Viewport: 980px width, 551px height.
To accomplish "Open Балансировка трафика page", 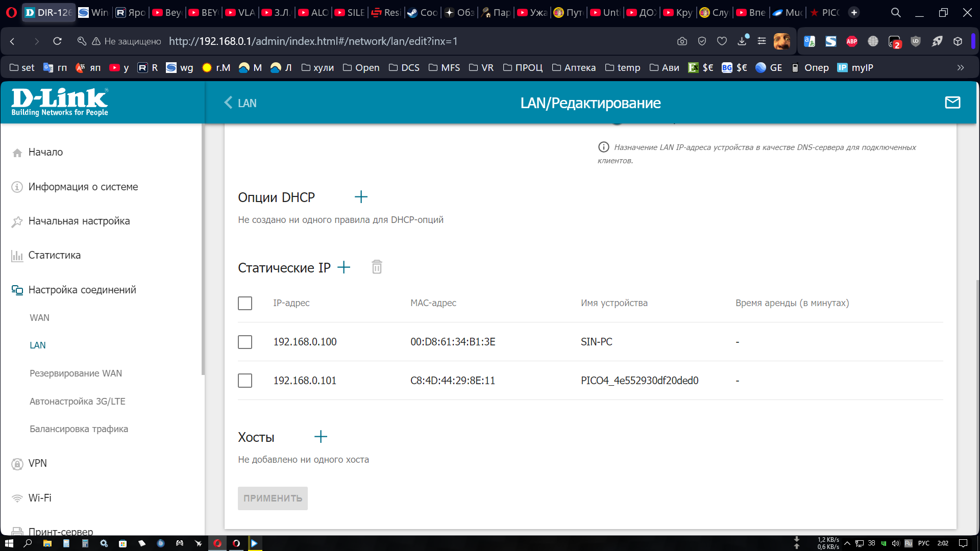I will [x=79, y=429].
